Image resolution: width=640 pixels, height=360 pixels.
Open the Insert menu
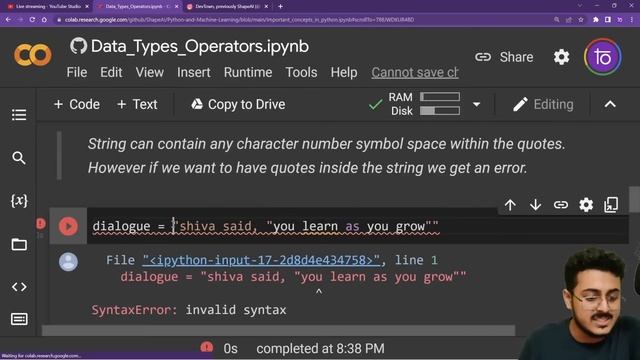[x=193, y=72]
